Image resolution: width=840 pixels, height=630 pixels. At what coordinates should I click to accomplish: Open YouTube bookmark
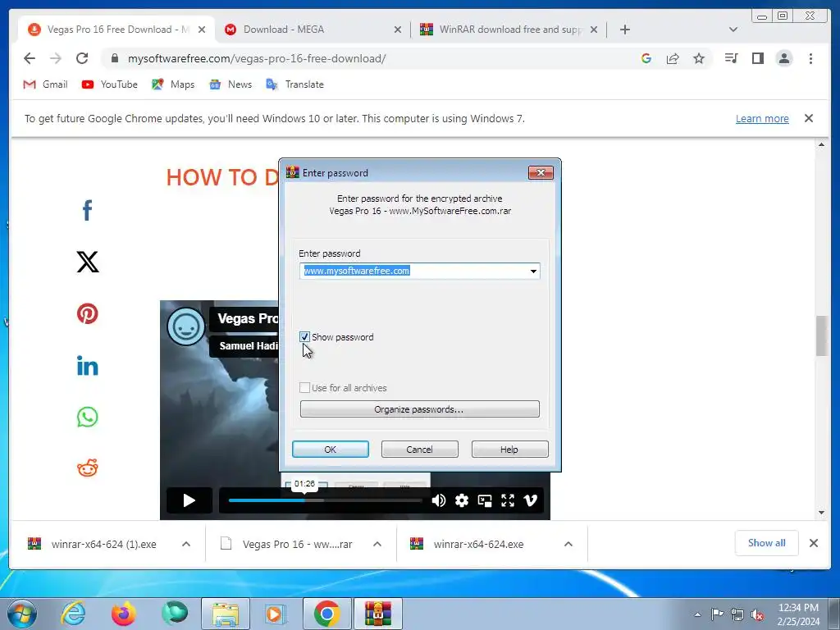coord(110,84)
